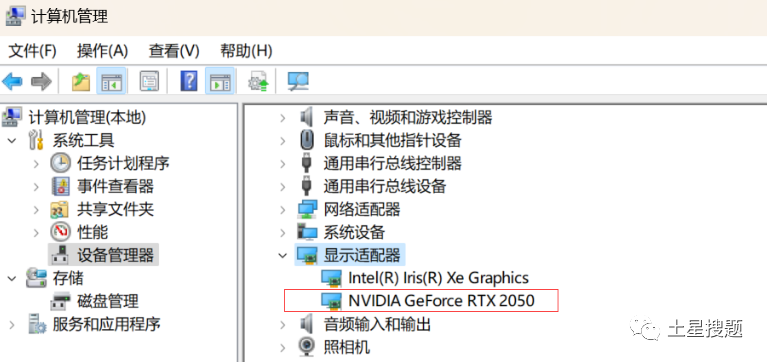Expand the 共享文件夹 node

(x=36, y=209)
